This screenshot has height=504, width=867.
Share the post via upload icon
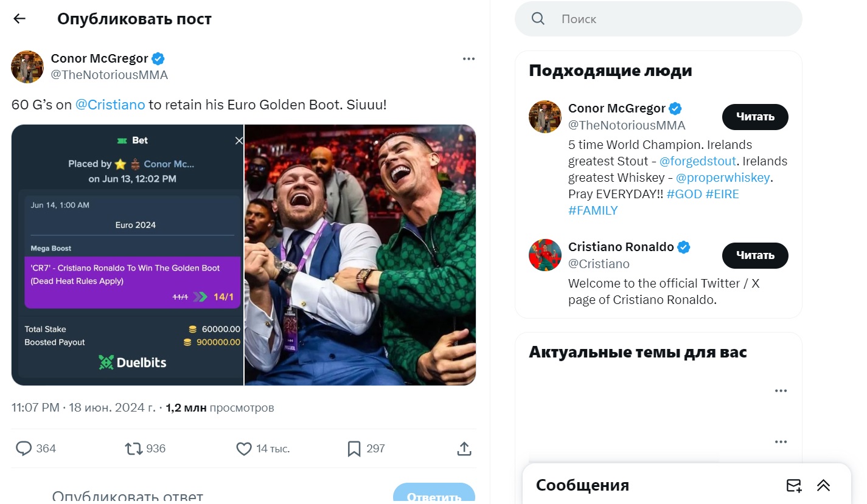point(464,449)
